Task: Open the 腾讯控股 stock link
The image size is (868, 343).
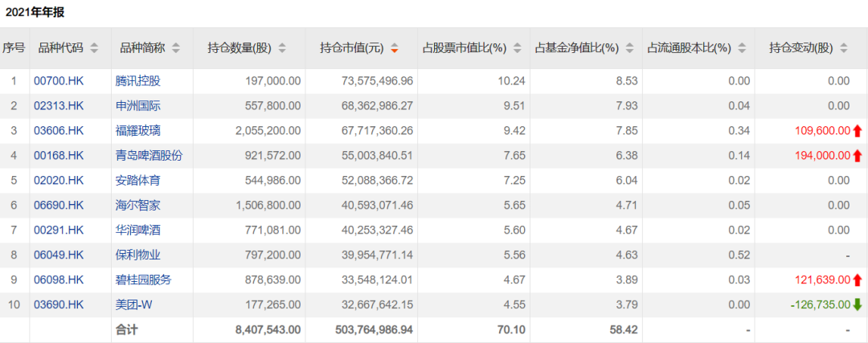Action: click(138, 81)
